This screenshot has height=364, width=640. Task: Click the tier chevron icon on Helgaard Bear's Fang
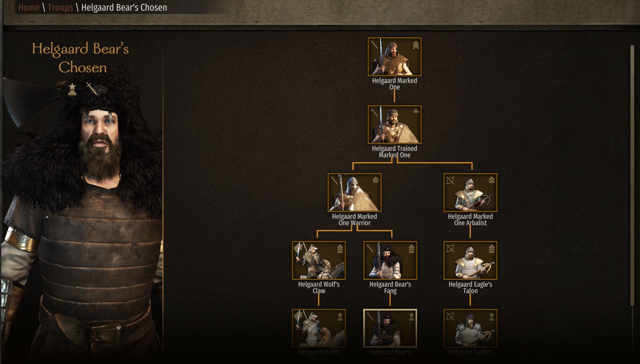pyautogui.click(x=411, y=249)
